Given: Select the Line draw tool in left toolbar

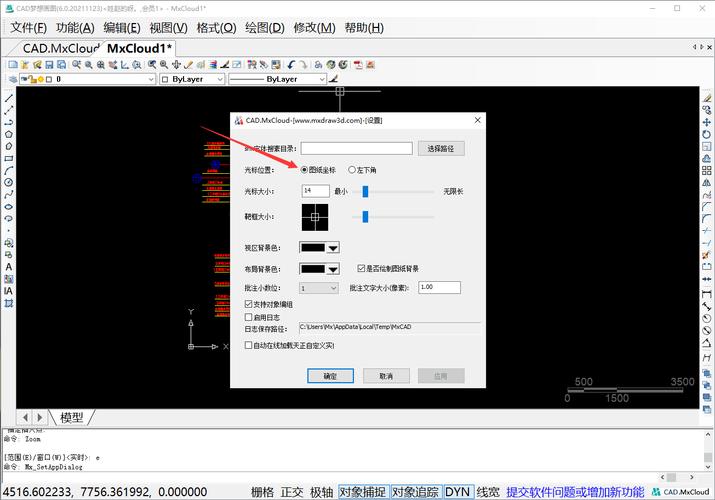Looking at the screenshot, I should 8,98.
